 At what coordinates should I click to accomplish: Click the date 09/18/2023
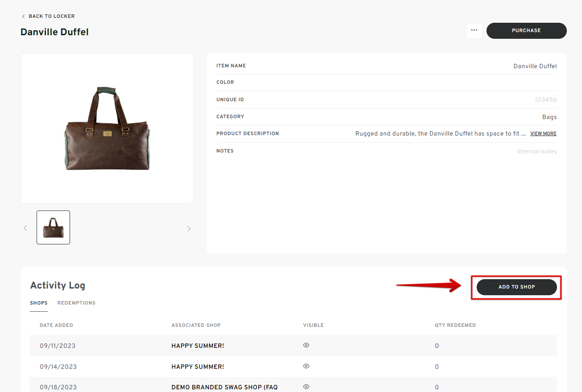[58, 388]
